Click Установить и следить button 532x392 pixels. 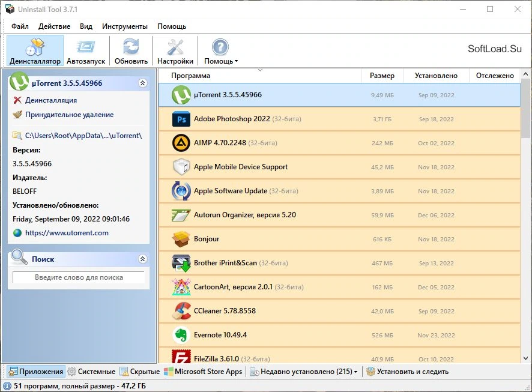coord(407,372)
